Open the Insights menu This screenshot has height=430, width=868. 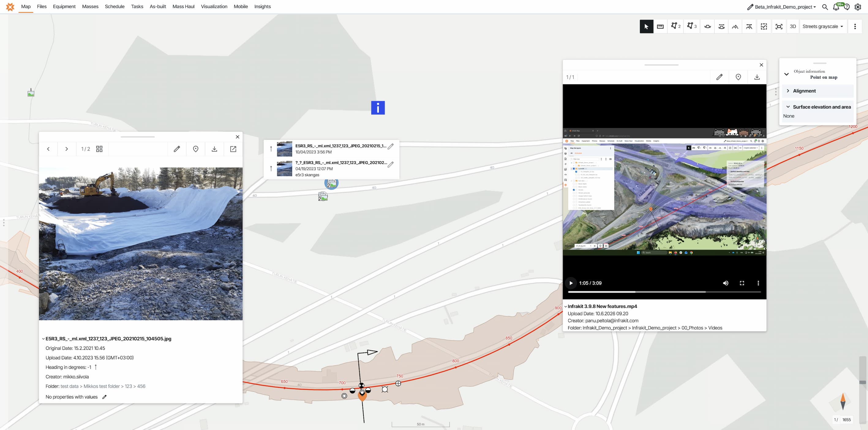[x=262, y=7]
